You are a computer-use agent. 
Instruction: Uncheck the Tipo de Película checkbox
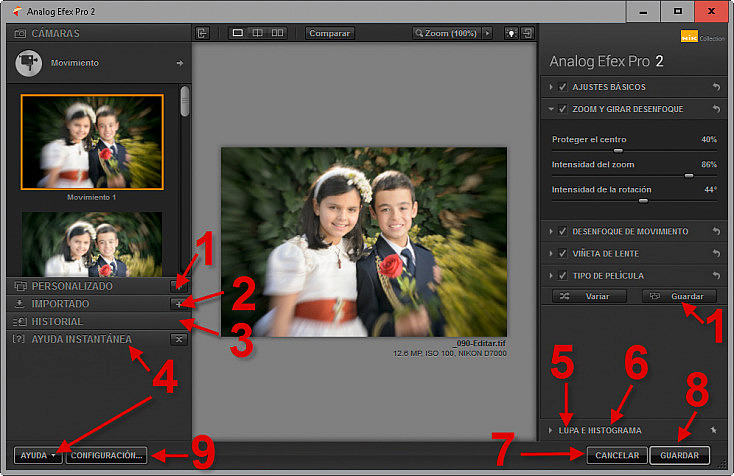pos(562,275)
